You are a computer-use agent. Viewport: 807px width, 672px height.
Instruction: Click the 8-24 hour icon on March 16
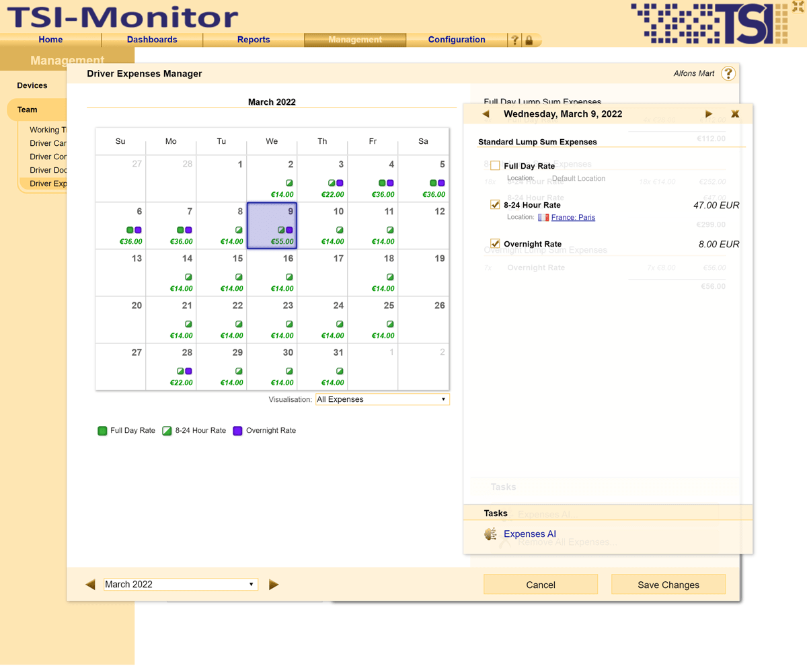pos(289,277)
